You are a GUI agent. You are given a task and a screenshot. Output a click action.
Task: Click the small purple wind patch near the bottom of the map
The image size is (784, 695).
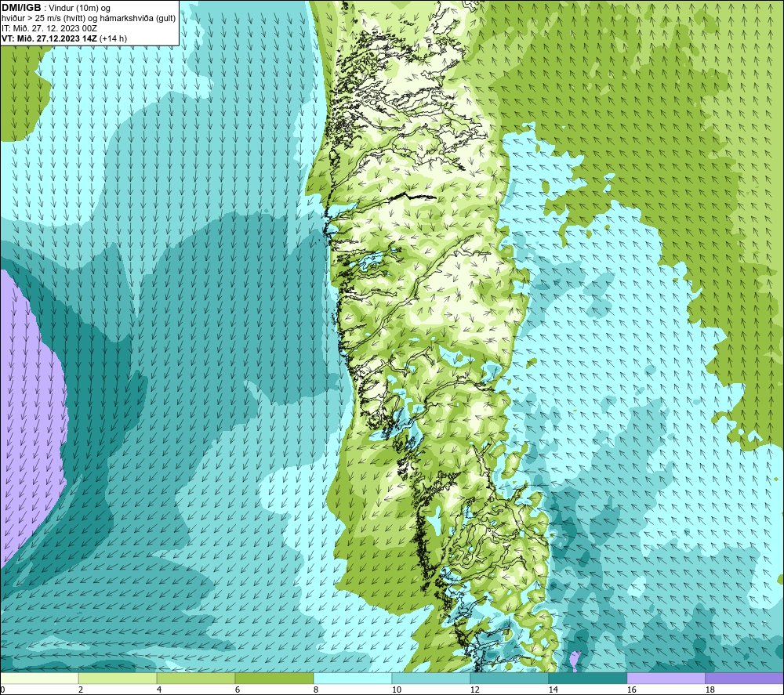point(575,661)
